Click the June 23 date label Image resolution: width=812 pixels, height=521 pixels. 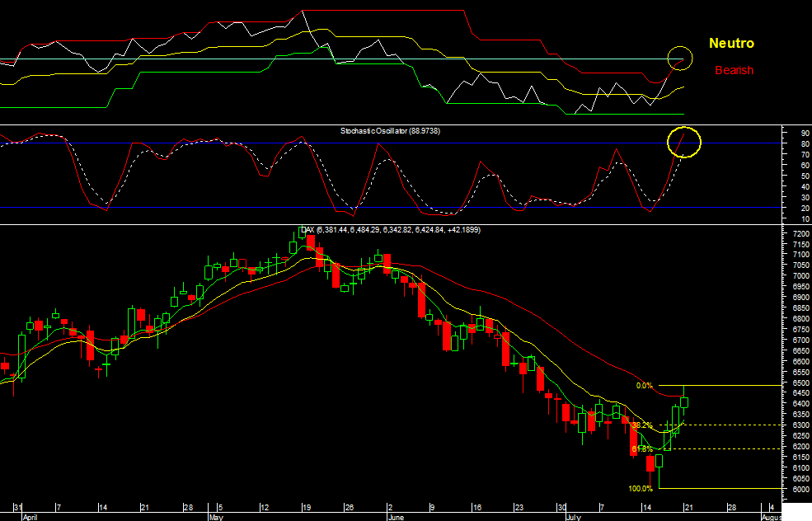click(x=519, y=508)
